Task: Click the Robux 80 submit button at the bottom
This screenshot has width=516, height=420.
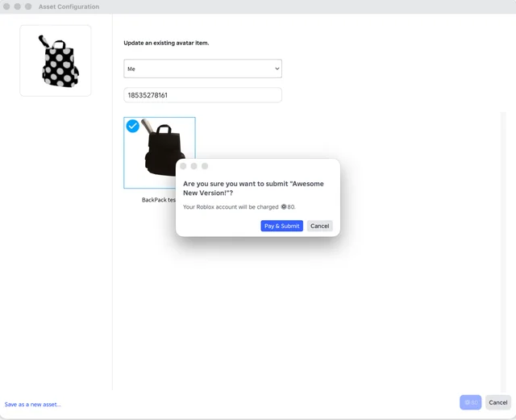Action: [x=470, y=402]
